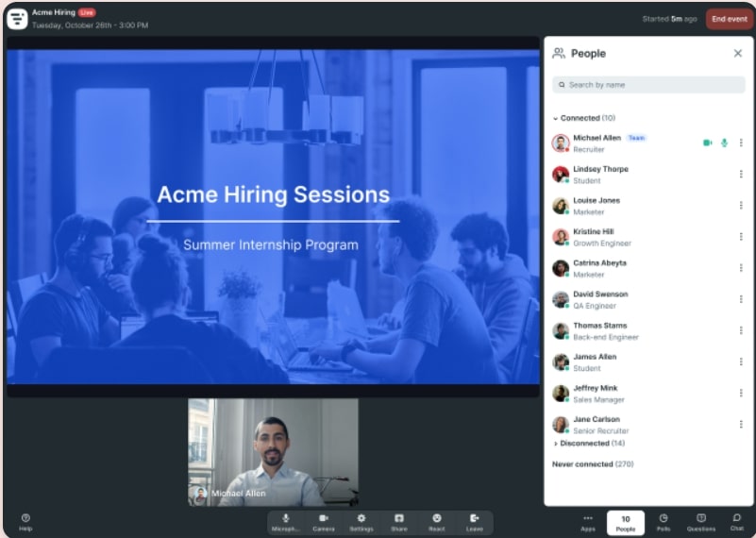Open more options for Kristine Hill

(x=741, y=237)
